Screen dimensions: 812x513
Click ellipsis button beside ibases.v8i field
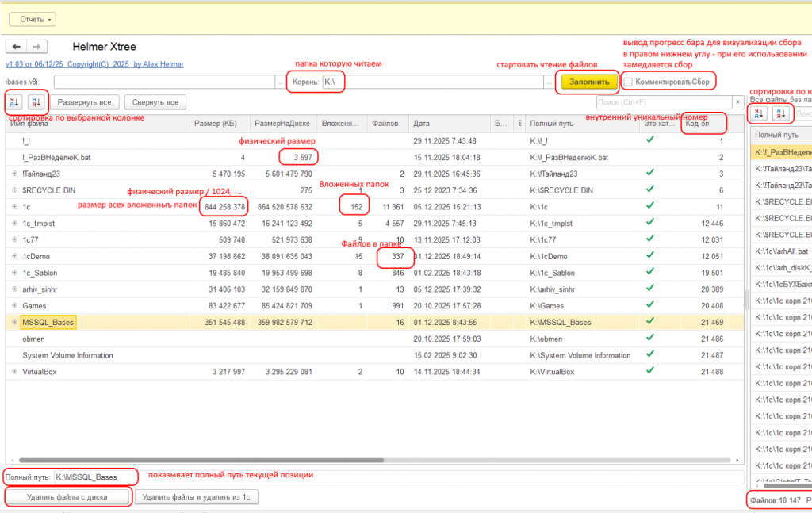[x=279, y=82]
